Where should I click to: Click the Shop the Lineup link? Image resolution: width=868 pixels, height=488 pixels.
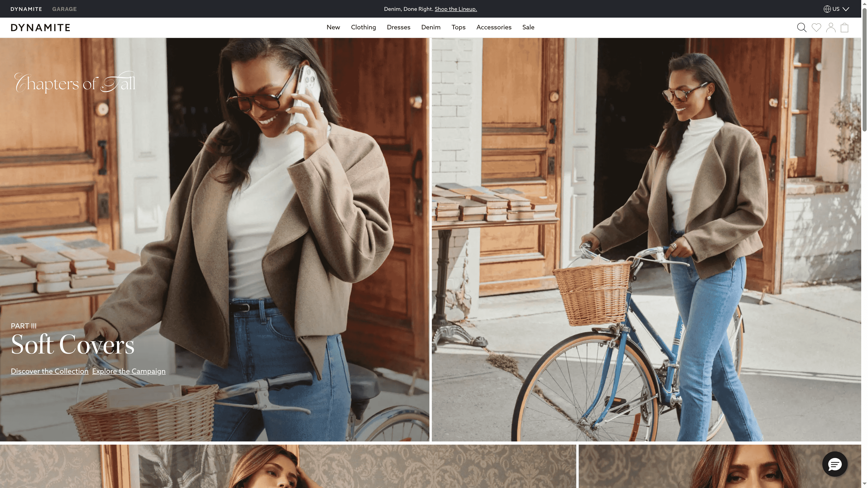click(455, 9)
